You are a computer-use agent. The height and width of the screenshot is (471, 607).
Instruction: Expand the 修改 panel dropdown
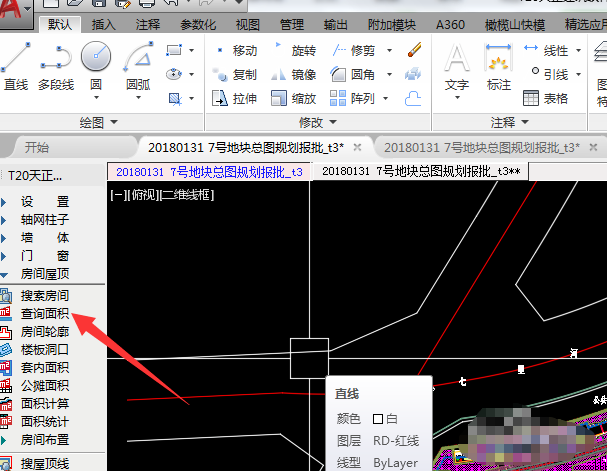(331, 122)
